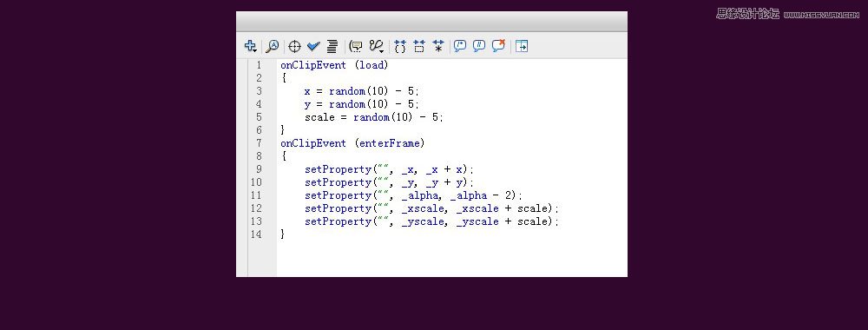Image resolution: width=868 pixels, height=330 pixels.
Task: Apply Auto format to the script
Action: [332, 46]
